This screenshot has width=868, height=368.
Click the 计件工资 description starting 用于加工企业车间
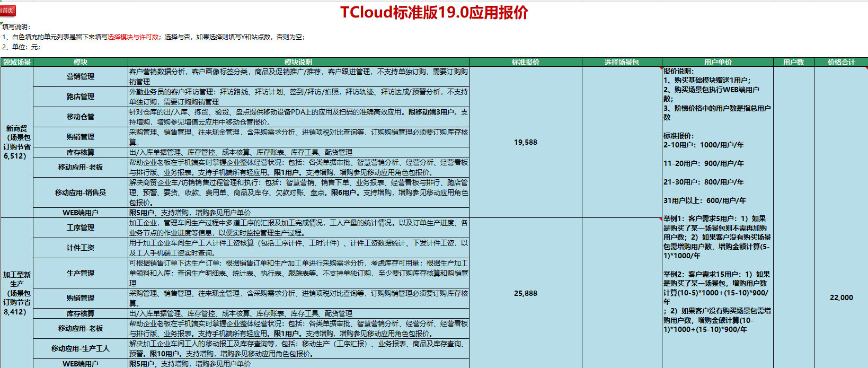point(298,248)
